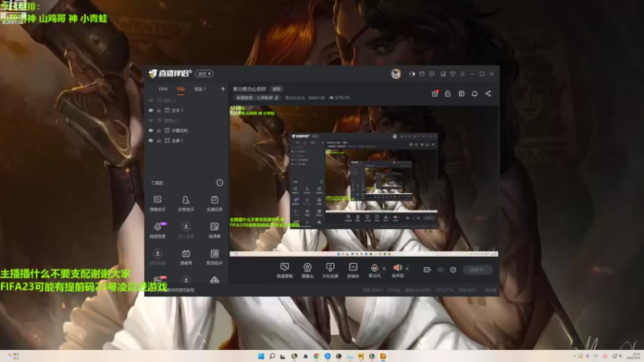This screenshot has width=644, height=362.
Task: Open the weather widget at the taskbar's left
Action: [12, 356]
